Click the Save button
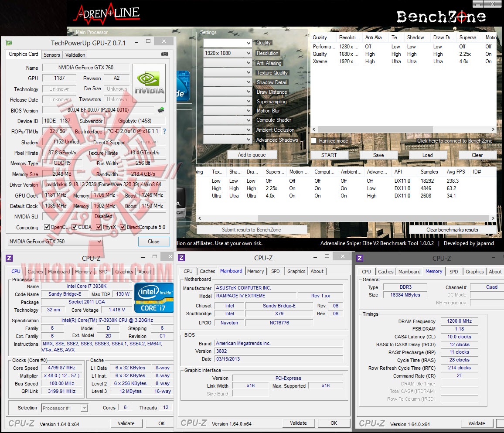The image size is (504, 433). (x=378, y=155)
